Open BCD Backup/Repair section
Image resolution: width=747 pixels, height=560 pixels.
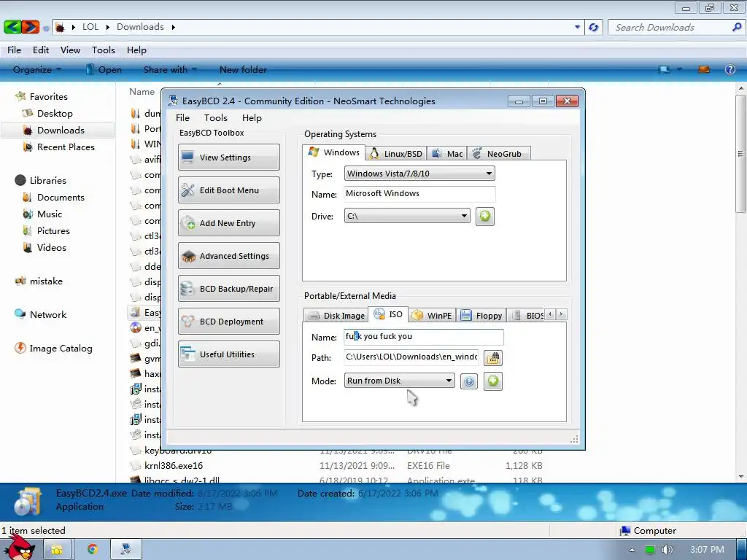coord(228,289)
